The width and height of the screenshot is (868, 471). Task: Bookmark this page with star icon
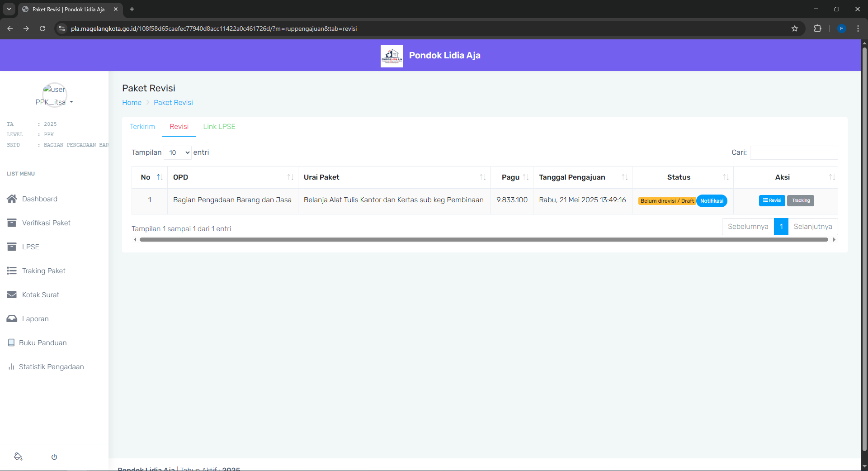coord(794,29)
